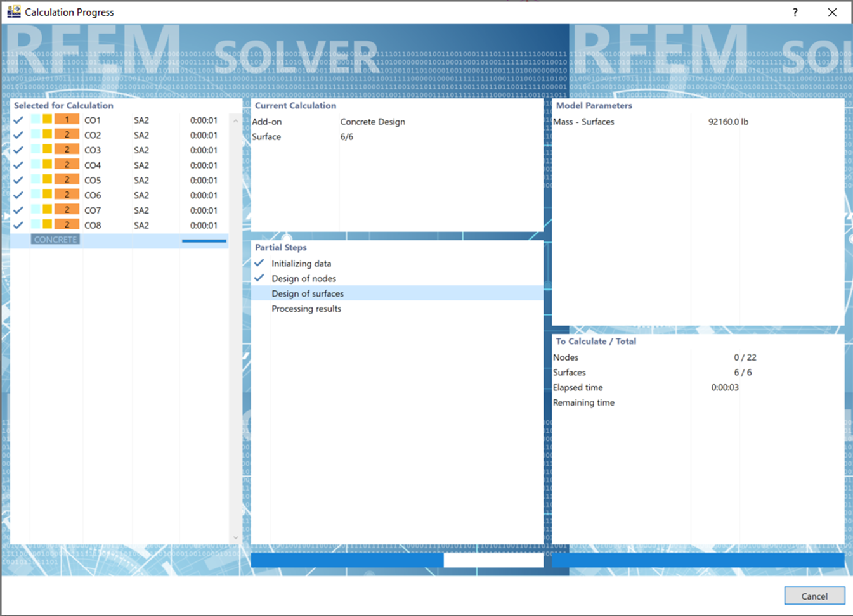Image resolution: width=853 pixels, height=616 pixels.
Task: Select the Initializing data step
Action: (301, 264)
